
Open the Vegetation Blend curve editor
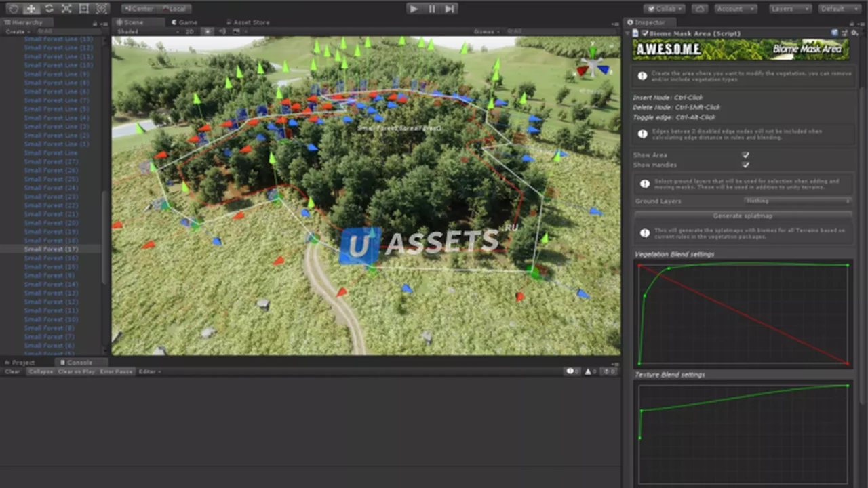(x=743, y=314)
